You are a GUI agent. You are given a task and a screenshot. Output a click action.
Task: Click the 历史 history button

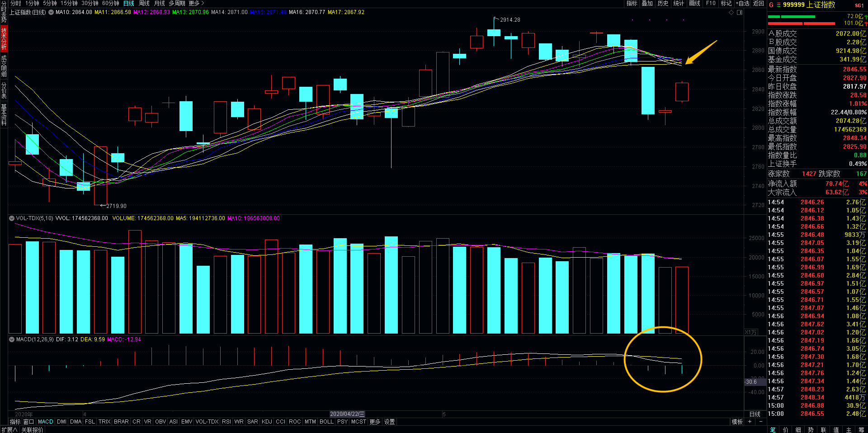[x=663, y=3]
